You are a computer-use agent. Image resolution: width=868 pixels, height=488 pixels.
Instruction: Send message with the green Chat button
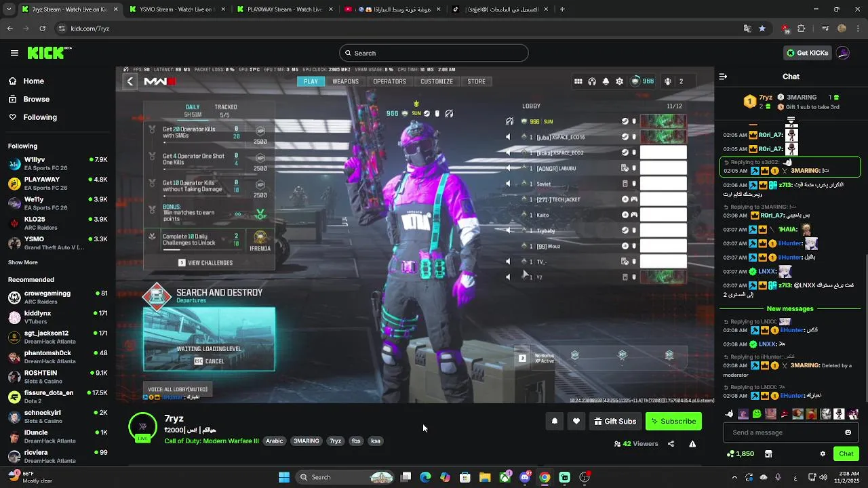(x=846, y=453)
